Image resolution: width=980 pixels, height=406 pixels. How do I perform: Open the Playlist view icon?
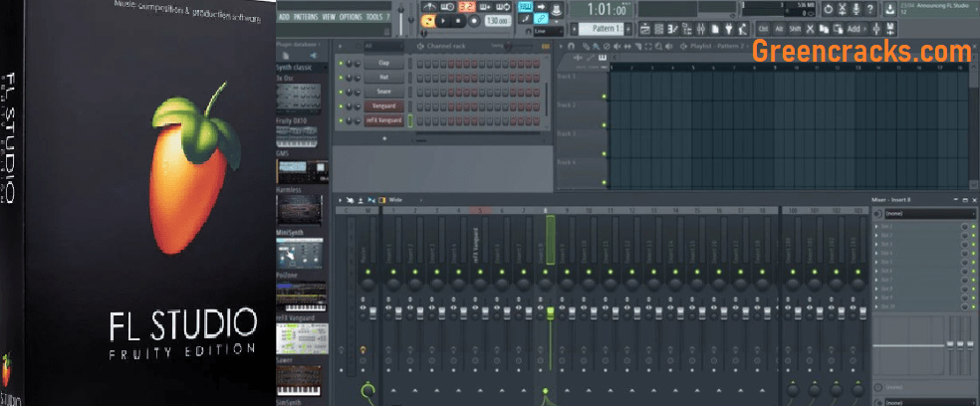coord(645,29)
